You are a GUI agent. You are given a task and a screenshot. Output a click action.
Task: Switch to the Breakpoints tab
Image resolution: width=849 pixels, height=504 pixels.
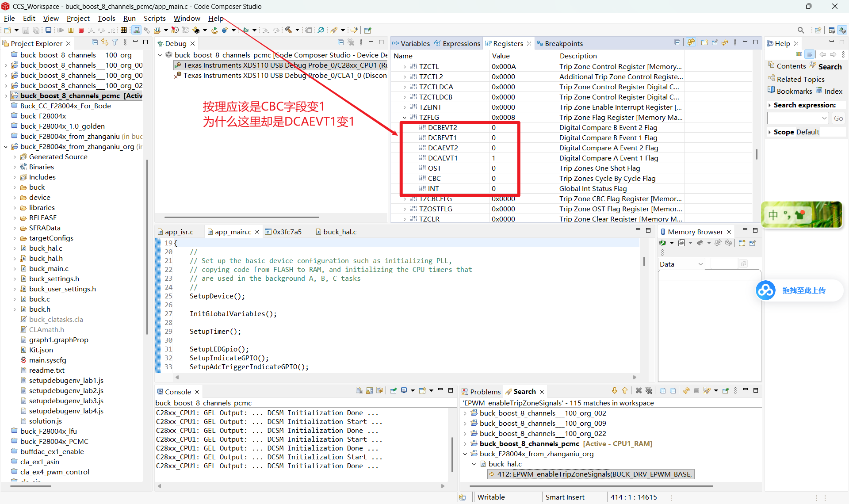coord(560,43)
